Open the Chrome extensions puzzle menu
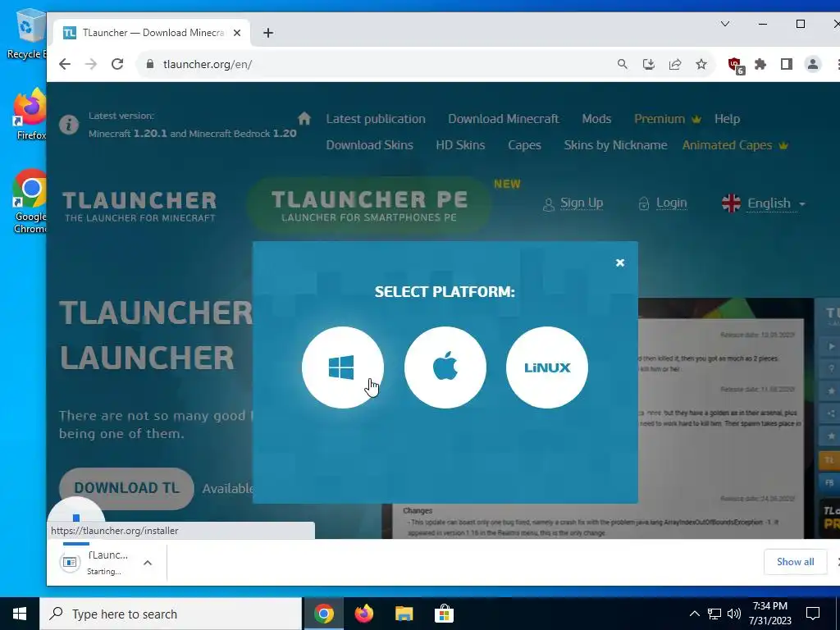Screen dimensions: 840x630 tap(760, 64)
